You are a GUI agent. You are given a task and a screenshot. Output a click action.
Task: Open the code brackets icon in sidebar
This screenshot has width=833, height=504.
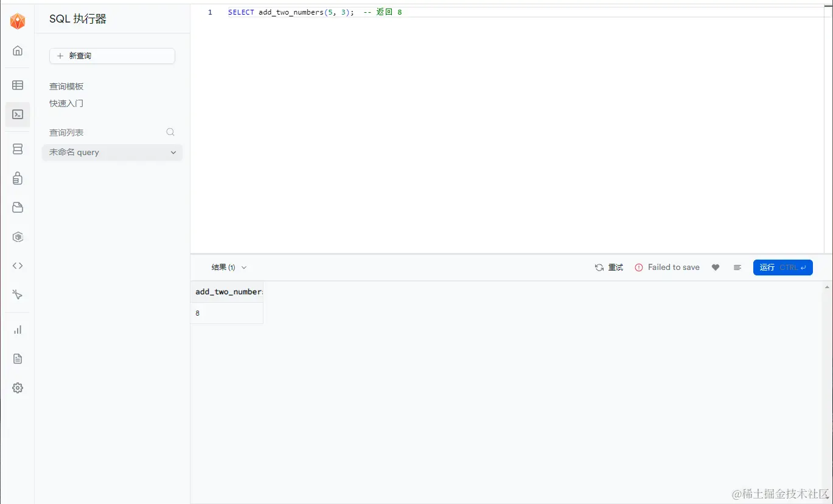(18, 266)
